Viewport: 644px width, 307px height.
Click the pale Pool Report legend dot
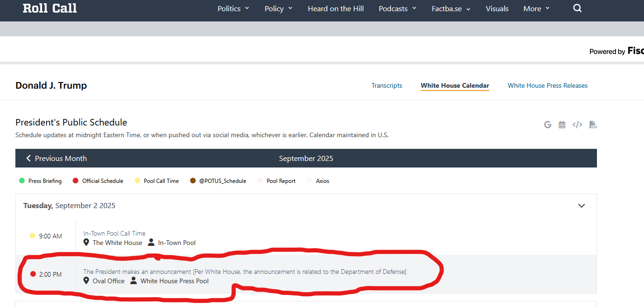260,181
